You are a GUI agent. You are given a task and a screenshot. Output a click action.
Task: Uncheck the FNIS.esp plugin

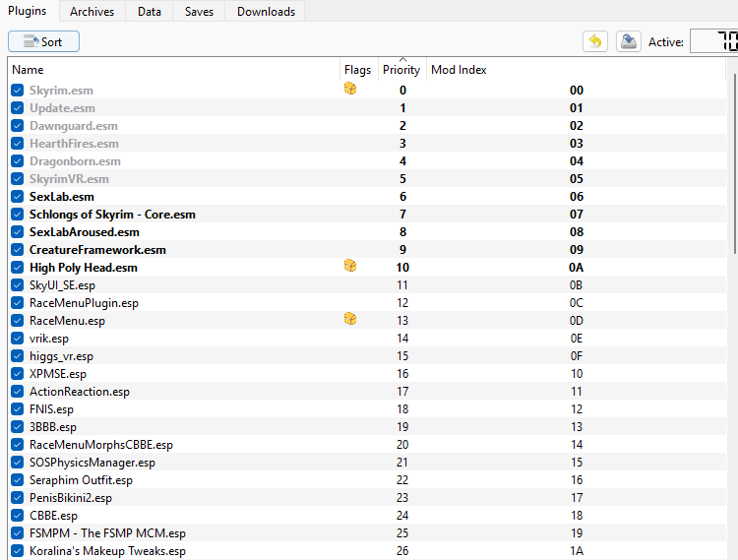click(x=18, y=409)
